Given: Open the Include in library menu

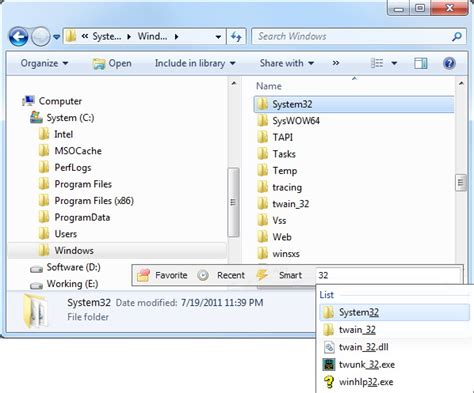Looking at the screenshot, I should (195, 63).
